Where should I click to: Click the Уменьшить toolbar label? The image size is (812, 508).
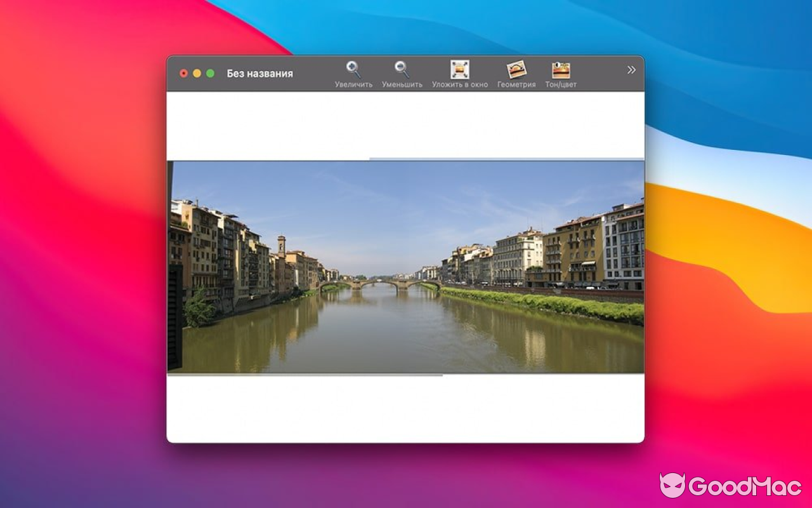(401, 83)
